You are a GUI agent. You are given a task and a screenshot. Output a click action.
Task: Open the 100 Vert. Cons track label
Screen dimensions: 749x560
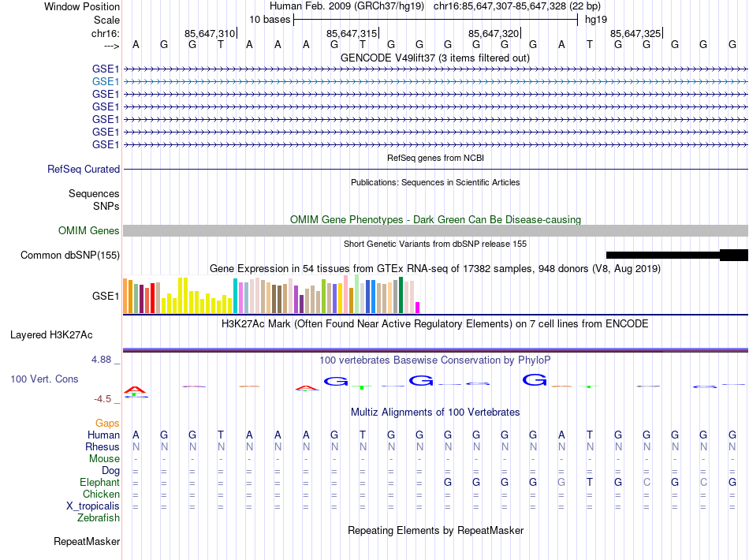(44, 379)
